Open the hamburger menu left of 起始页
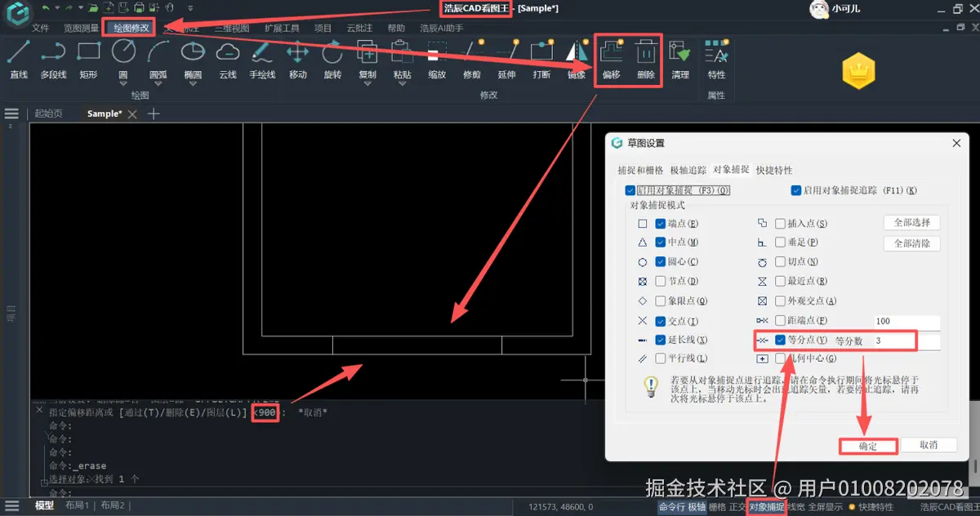980x516 pixels. pyautogui.click(x=11, y=113)
